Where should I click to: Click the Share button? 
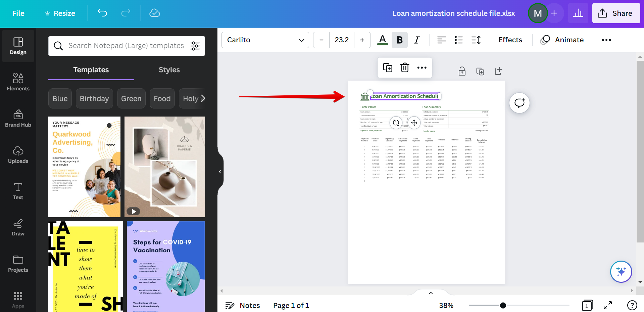(x=616, y=13)
